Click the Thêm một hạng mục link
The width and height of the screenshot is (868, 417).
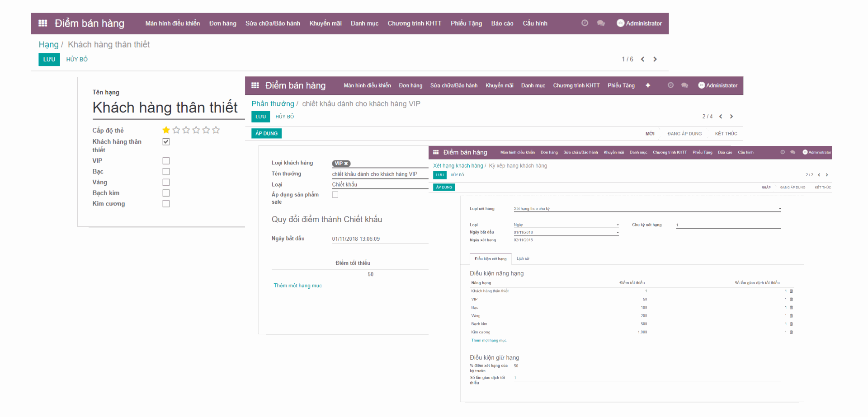pos(297,285)
